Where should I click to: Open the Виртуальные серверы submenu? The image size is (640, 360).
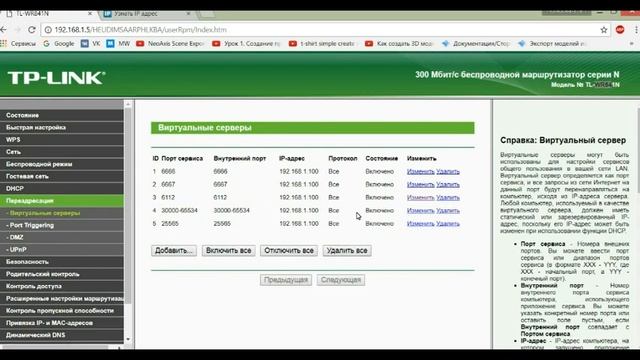(62, 213)
